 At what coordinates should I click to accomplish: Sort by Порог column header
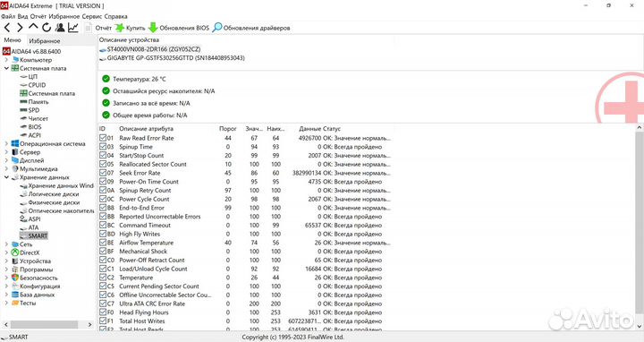228,129
